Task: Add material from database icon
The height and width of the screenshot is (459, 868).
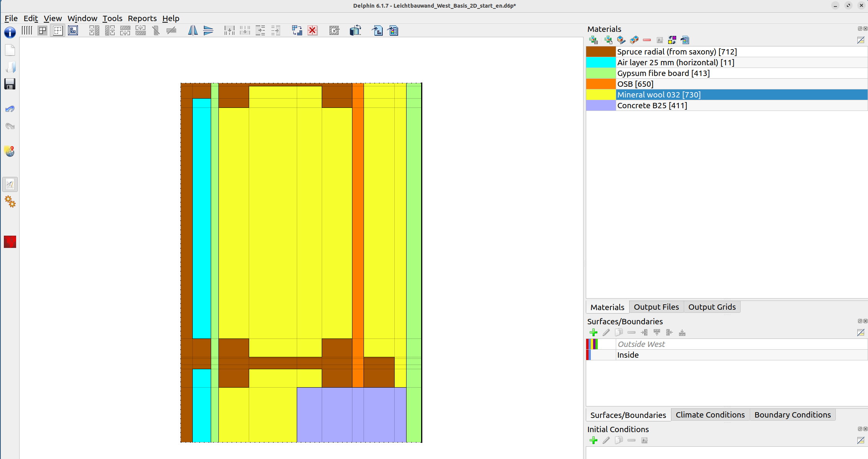Action: click(594, 40)
